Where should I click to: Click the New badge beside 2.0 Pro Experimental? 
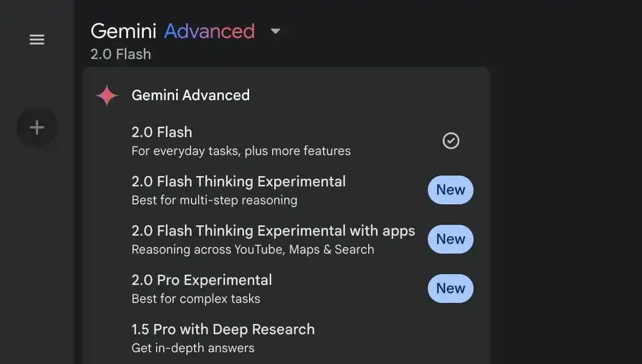click(x=450, y=288)
